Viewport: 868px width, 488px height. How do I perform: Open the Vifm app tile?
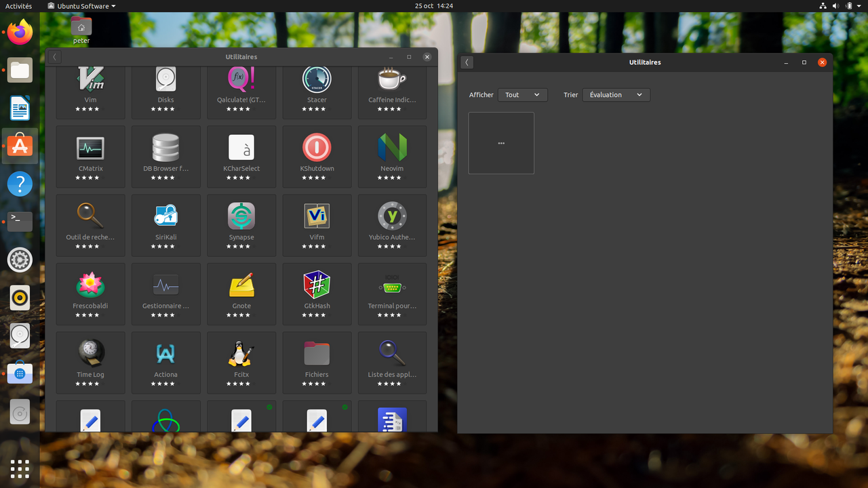click(x=317, y=225)
